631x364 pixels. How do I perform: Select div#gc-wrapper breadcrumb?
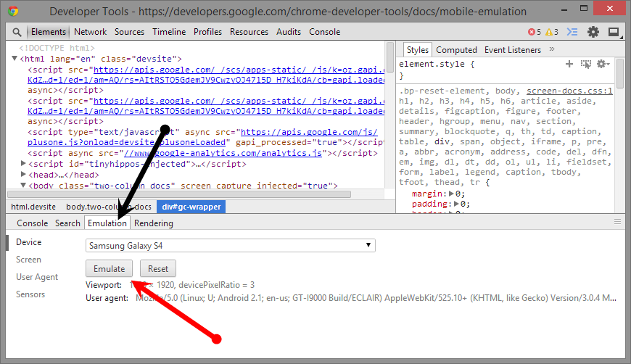(x=191, y=207)
